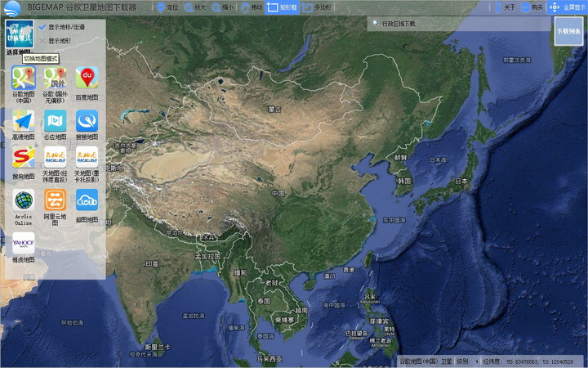Select the Aliyun Maps (阿里云地图) icon
This screenshot has width=588, height=368.
[55, 200]
